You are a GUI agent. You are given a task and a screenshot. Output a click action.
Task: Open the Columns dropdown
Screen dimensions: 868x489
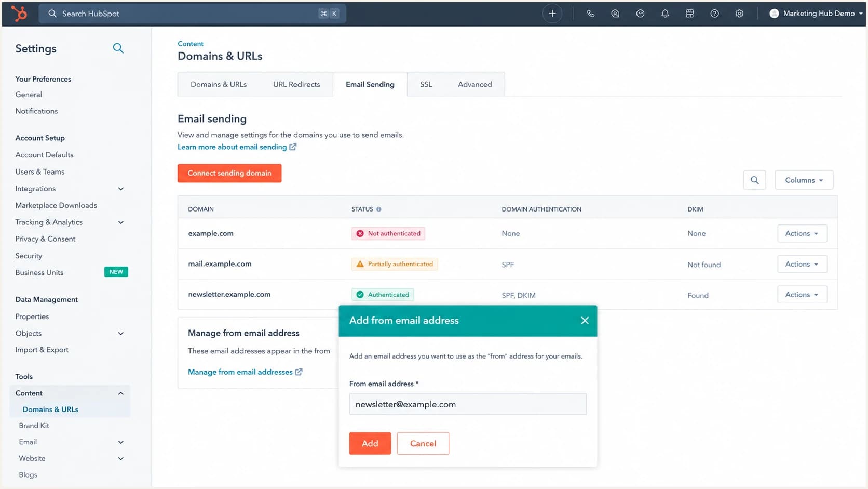[804, 180]
